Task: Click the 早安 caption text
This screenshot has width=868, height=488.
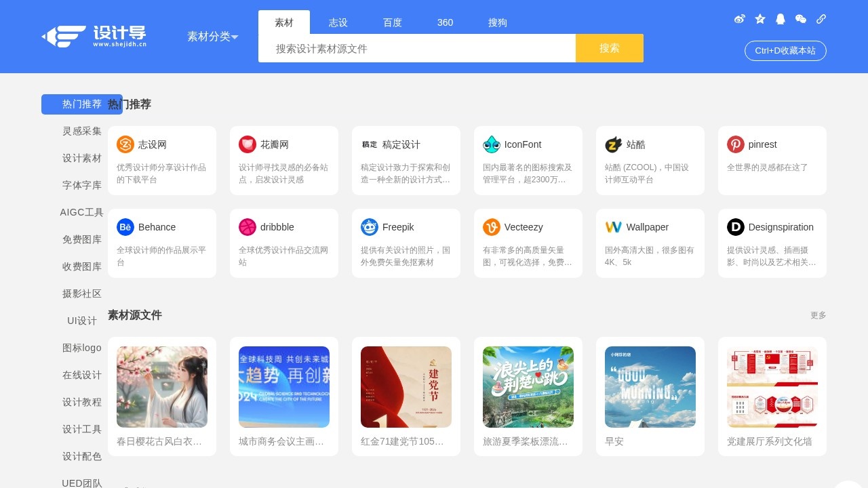Action: (614, 441)
